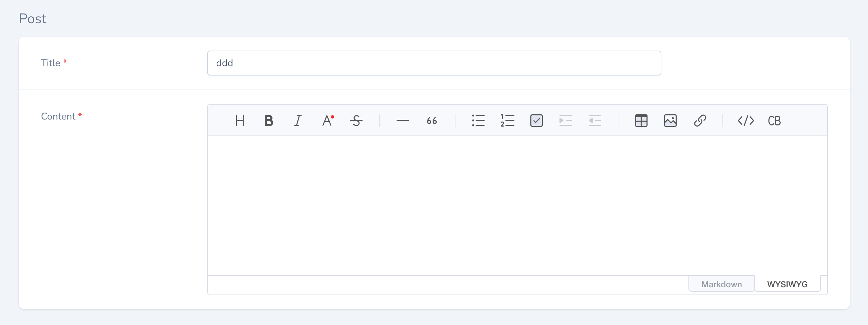Focus the Title input field
This screenshot has width=868, height=325.
[x=434, y=63]
